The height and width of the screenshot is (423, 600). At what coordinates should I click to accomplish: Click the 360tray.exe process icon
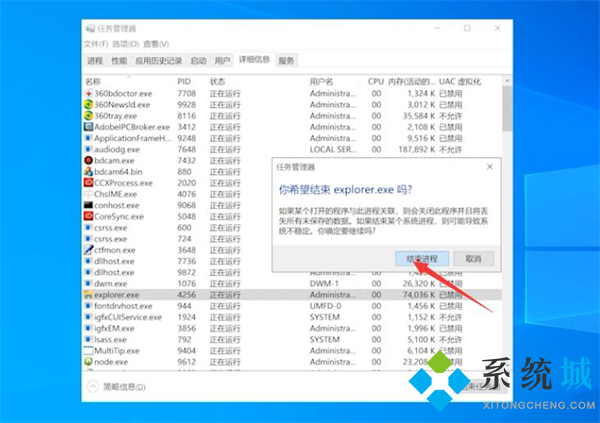(x=88, y=116)
